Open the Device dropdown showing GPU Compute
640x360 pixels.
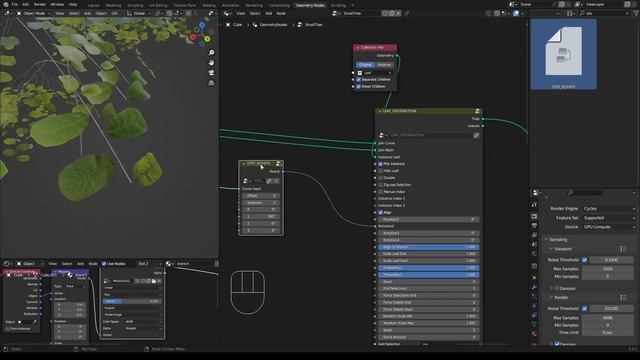(x=609, y=227)
